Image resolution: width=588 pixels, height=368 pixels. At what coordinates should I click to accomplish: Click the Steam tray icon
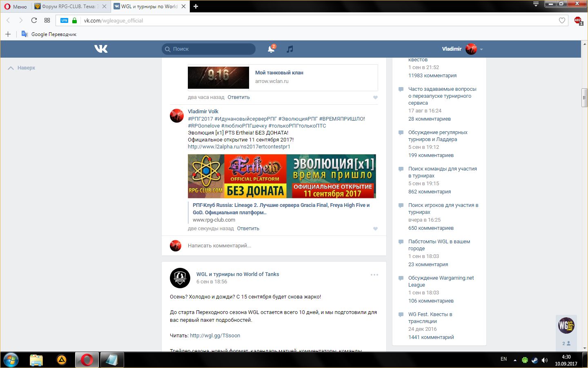pyautogui.click(x=535, y=360)
